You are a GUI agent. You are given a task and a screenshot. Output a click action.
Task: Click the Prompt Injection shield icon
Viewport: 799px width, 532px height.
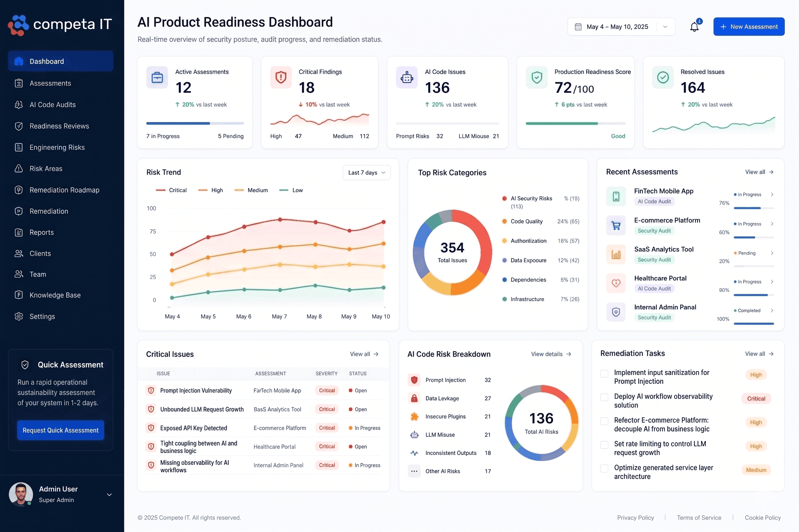pos(414,380)
